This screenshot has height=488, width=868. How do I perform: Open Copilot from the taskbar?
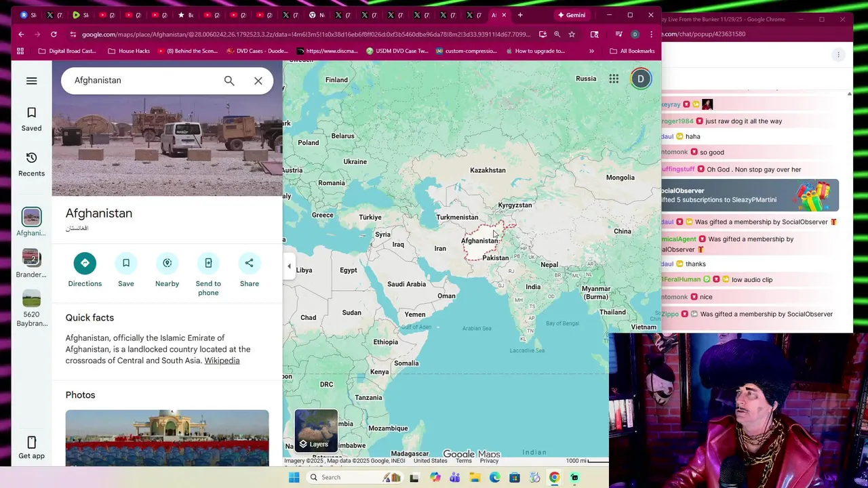click(435, 477)
